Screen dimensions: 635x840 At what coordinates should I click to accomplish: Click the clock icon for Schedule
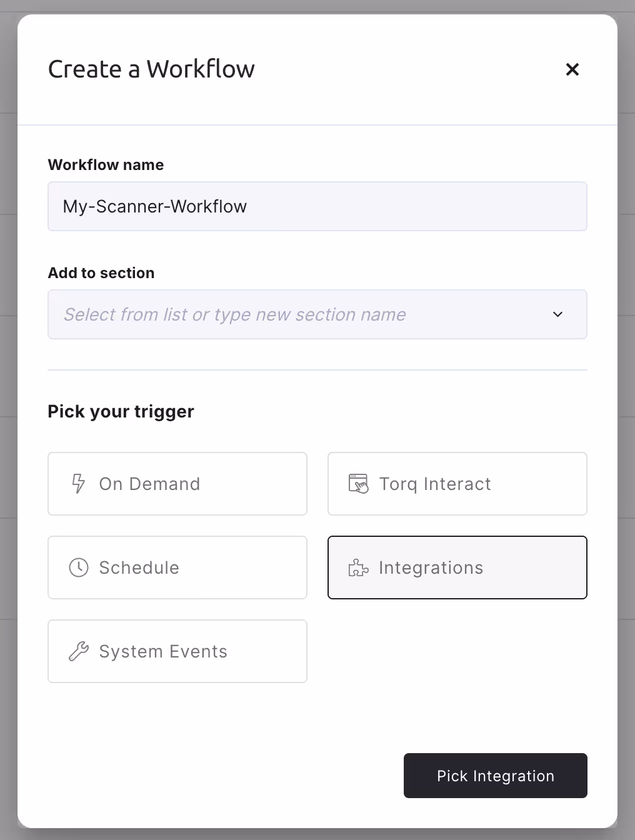[x=78, y=567]
